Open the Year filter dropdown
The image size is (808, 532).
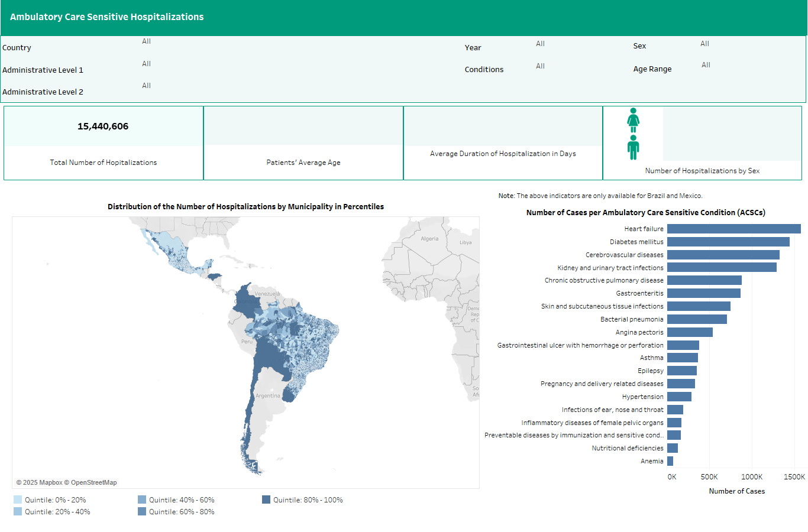540,43
